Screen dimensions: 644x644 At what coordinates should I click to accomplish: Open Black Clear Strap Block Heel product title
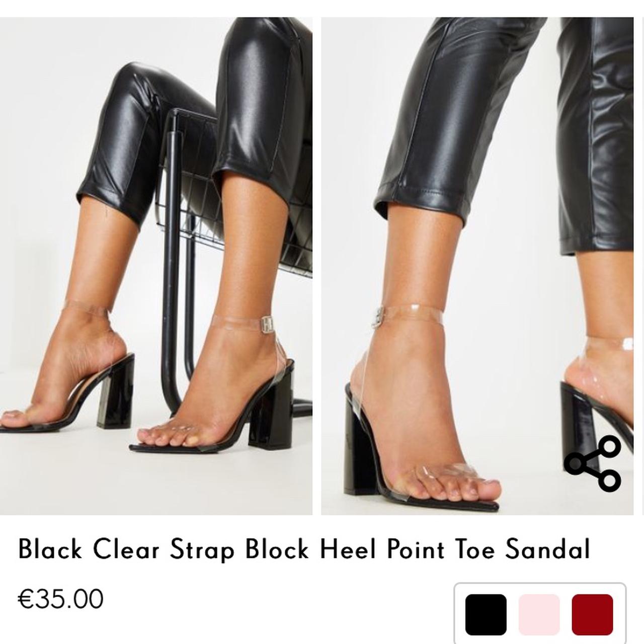click(x=304, y=549)
